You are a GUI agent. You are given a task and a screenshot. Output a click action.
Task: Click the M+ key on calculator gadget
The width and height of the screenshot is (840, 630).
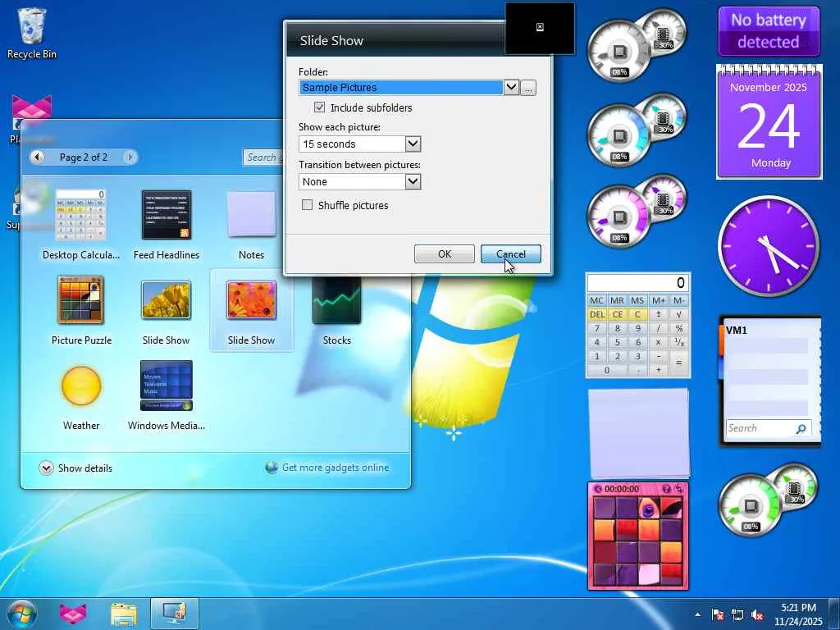[659, 300]
